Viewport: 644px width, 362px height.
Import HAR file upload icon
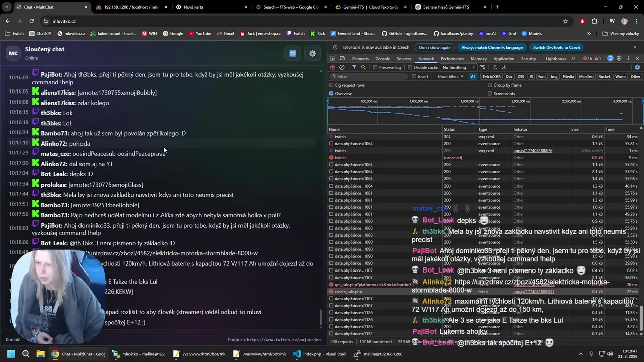pyautogui.click(x=495, y=67)
